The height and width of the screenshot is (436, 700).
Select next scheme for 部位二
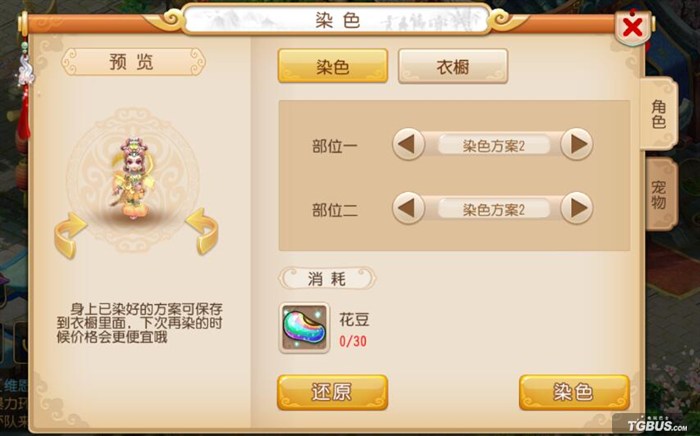[577, 208]
